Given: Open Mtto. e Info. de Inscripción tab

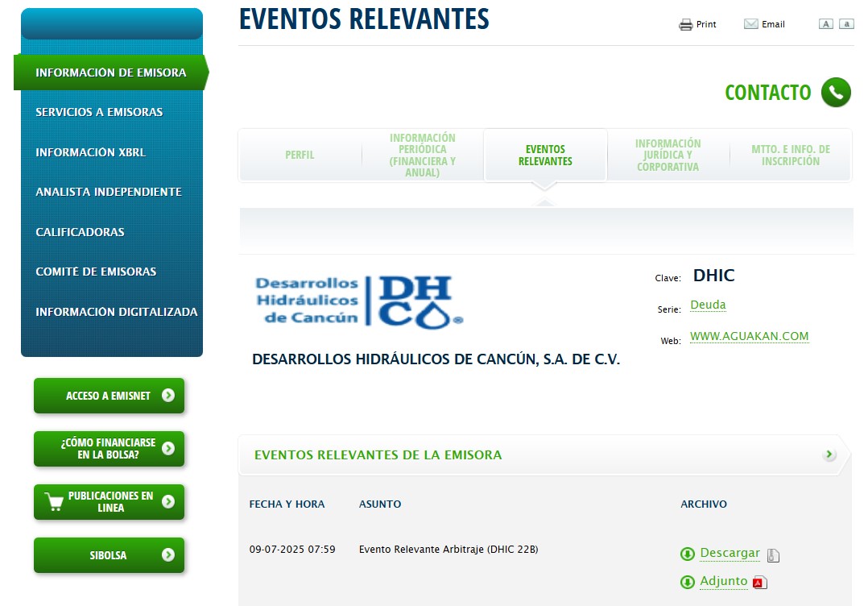Looking at the screenshot, I should [791, 155].
